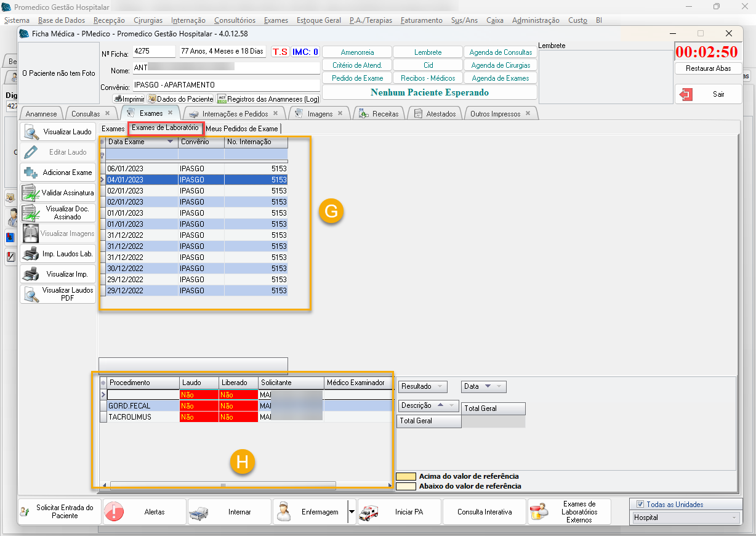Open the Data Exame column filter arrow
This screenshot has width=756, height=536.
click(x=171, y=142)
